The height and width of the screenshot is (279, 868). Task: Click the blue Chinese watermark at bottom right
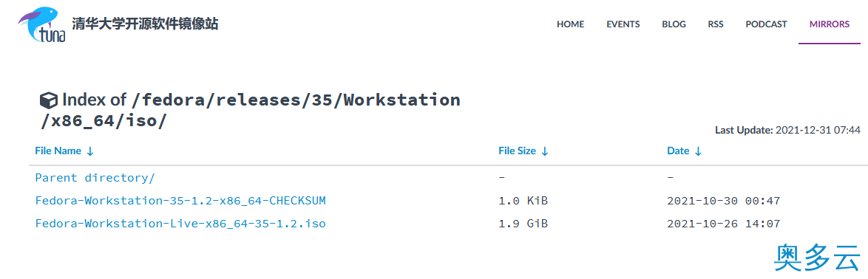817,257
